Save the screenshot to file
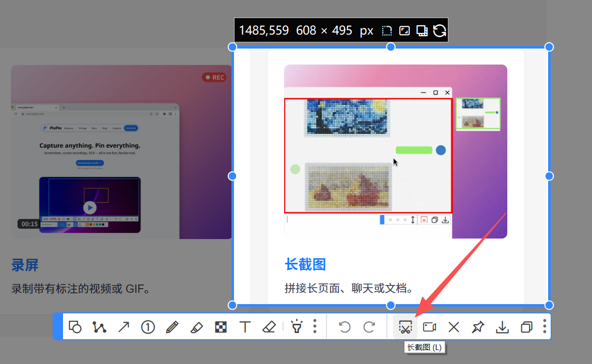Viewport: 592px width, 364px height. tap(502, 326)
